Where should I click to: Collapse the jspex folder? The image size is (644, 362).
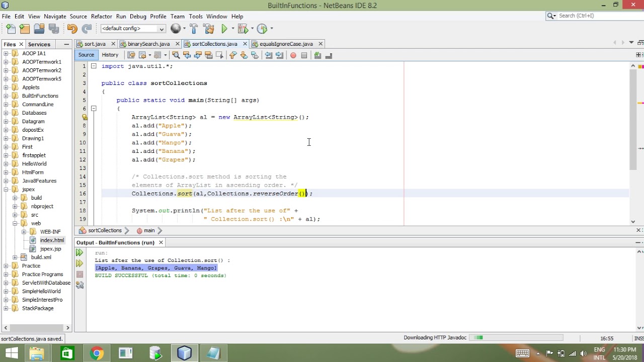point(6,190)
